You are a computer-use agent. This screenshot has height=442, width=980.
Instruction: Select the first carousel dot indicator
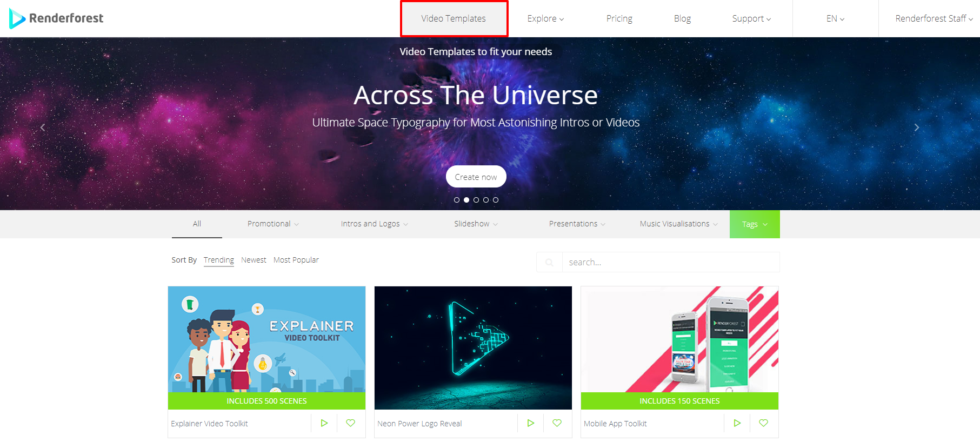coord(457,200)
